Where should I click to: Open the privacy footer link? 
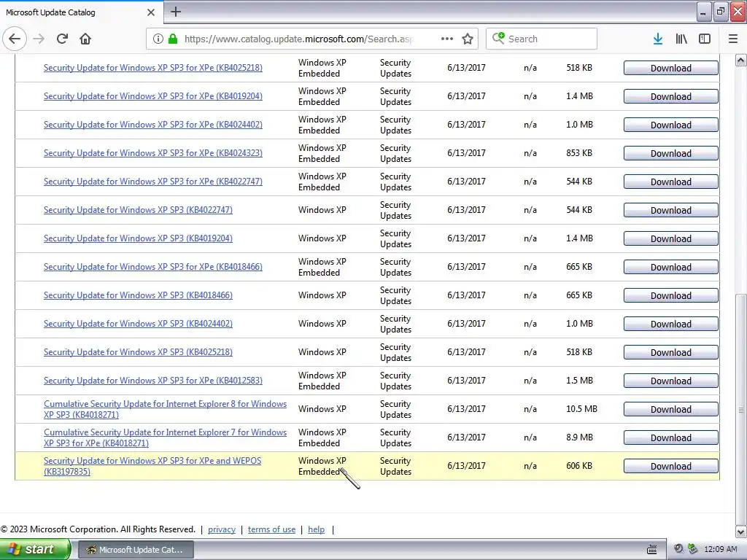point(222,529)
